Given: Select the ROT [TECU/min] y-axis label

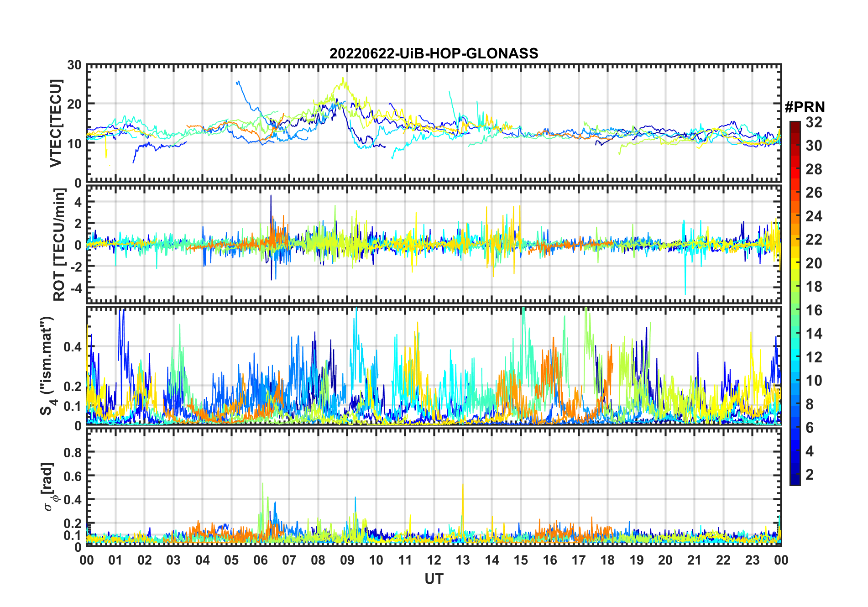Looking at the screenshot, I should click(x=59, y=245).
